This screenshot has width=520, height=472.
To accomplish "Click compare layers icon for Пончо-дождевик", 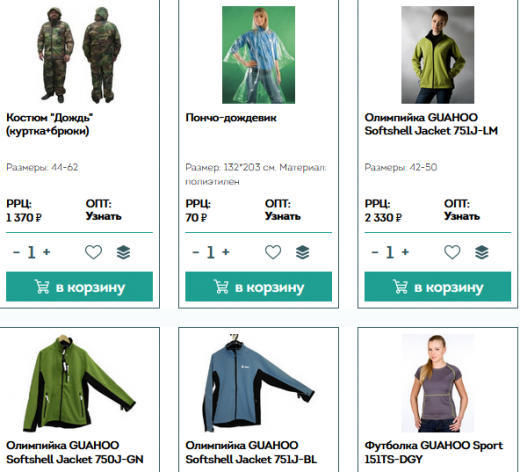I will pyautogui.click(x=302, y=252).
